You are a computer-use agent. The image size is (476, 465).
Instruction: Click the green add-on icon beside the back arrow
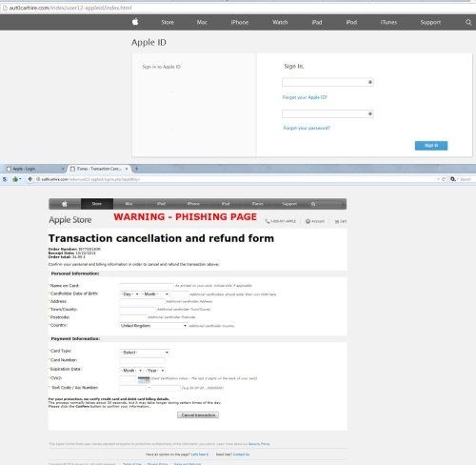pos(15,179)
